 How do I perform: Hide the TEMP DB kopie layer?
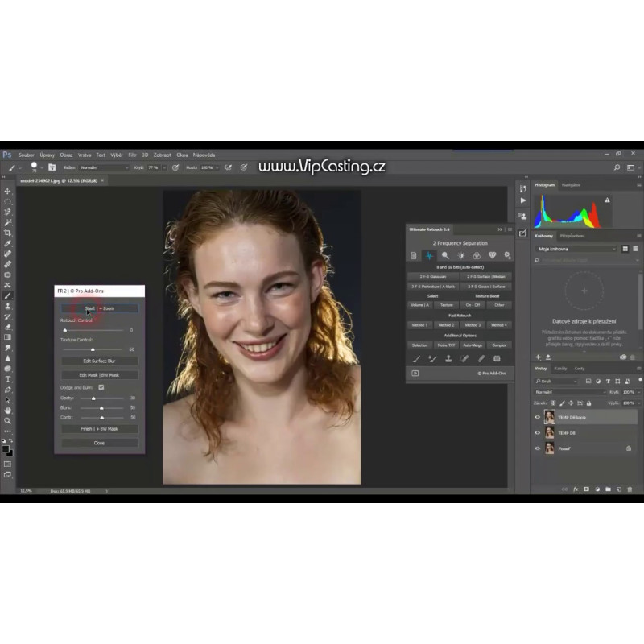coord(538,417)
